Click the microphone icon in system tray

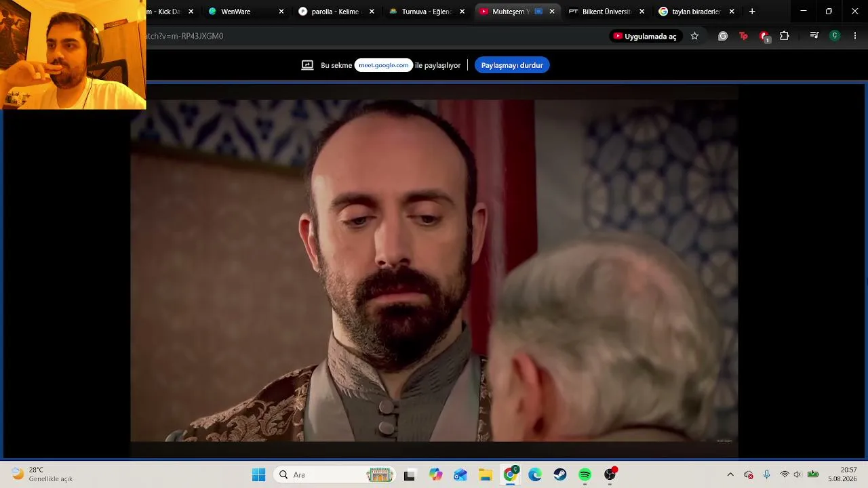click(x=766, y=475)
